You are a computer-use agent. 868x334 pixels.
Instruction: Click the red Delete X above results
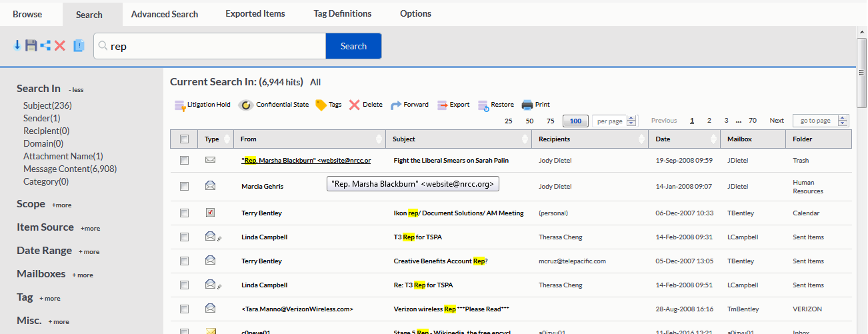[355, 105]
